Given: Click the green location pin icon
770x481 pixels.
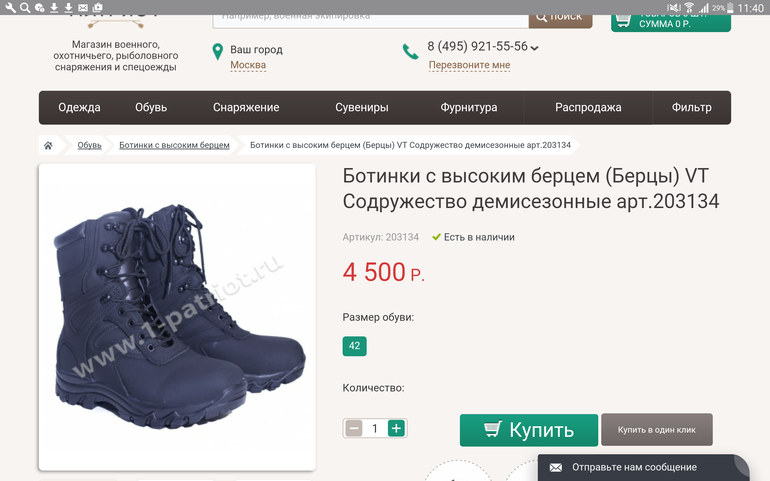Looking at the screenshot, I should point(217,51).
